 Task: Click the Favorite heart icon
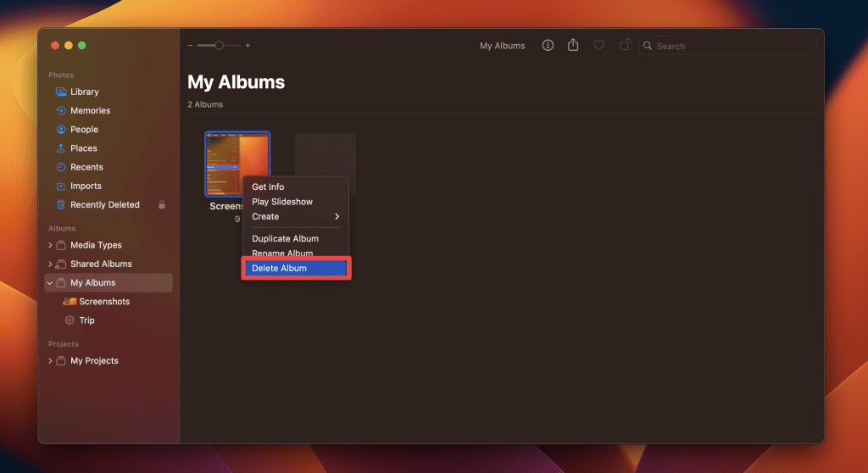(x=598, y=46)
